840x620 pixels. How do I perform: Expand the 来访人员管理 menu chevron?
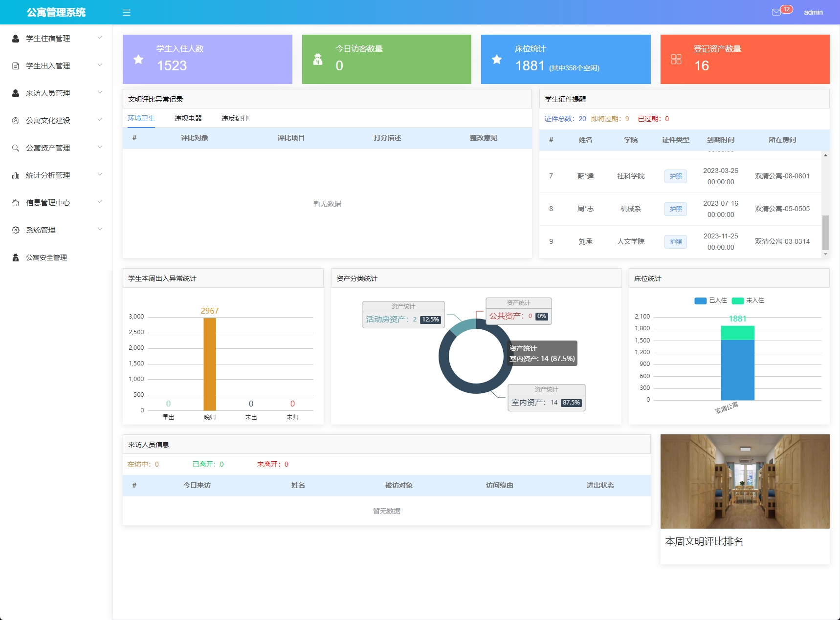tap(100, 92)
